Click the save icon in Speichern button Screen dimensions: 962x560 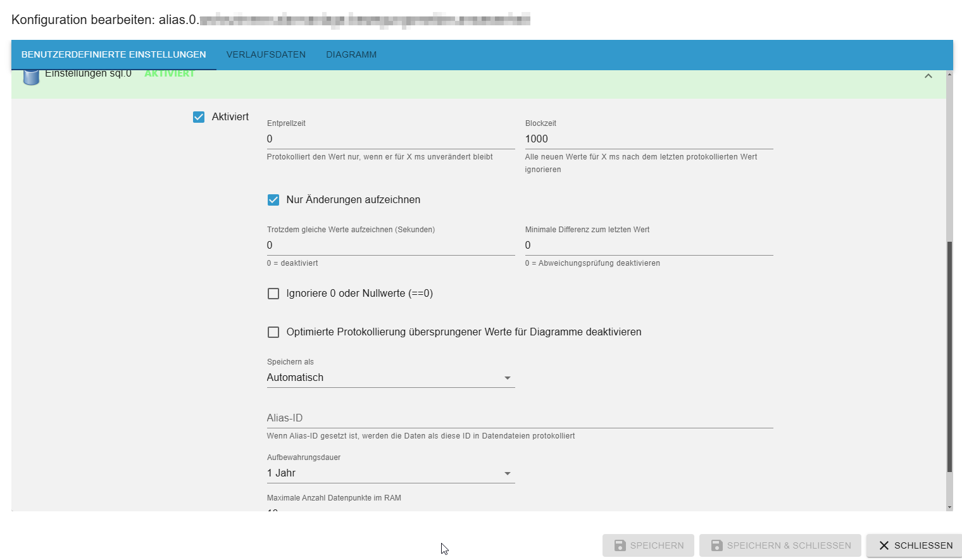[620, 545]
